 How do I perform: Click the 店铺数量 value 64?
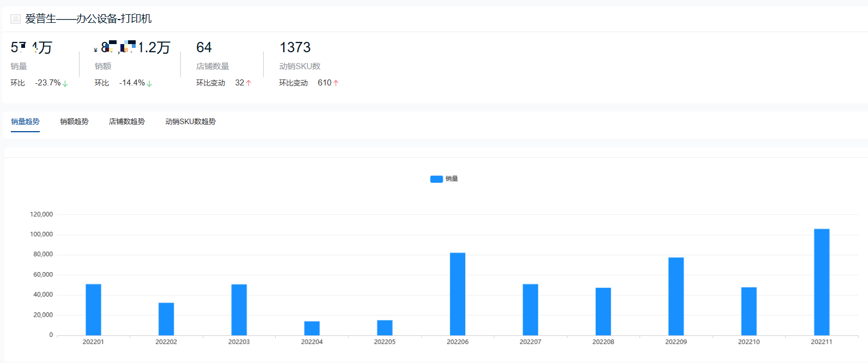click(204, 48)
